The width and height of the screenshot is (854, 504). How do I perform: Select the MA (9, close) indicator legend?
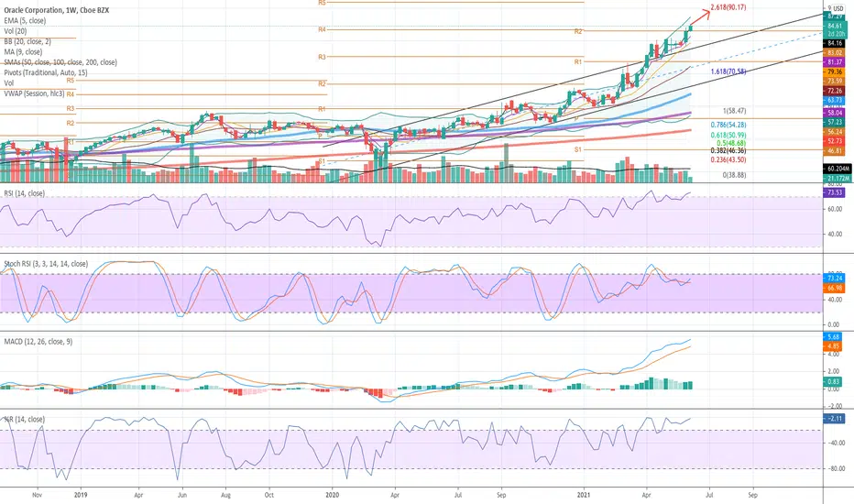(23, 51)
